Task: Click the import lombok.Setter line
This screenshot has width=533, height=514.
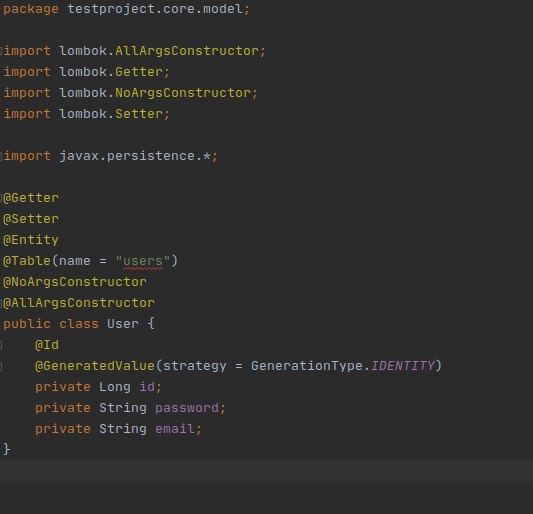Action: (86, 114)
